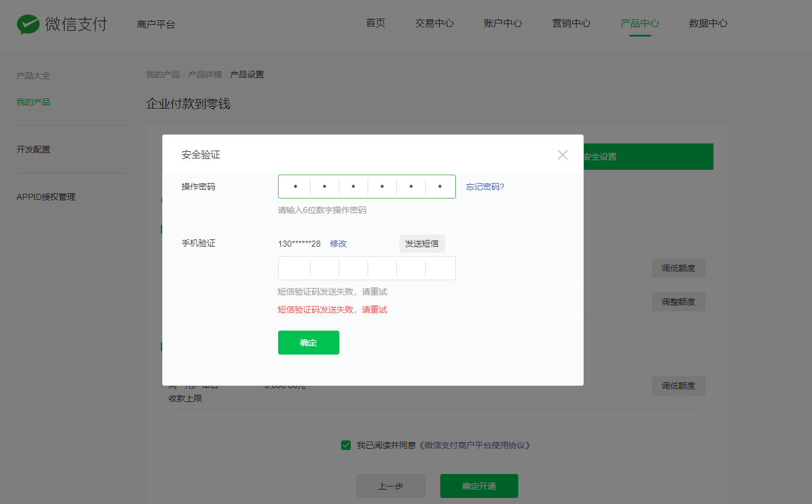
Task: Click the 忘记密码? link
Action: tap(485, 187)
